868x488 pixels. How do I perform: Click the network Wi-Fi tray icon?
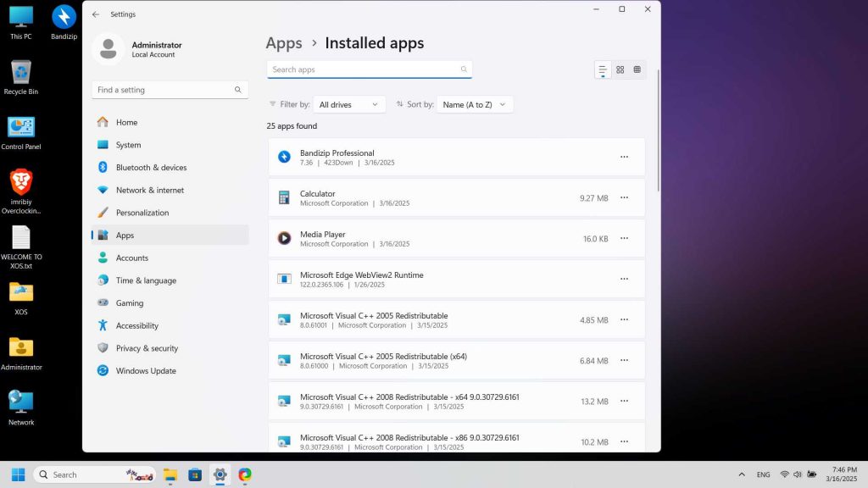(x=784, y=474)
